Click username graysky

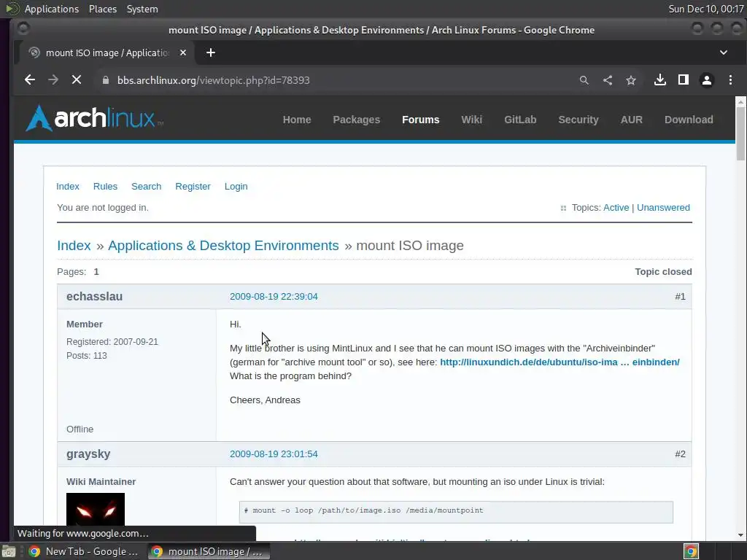point(88,454)
